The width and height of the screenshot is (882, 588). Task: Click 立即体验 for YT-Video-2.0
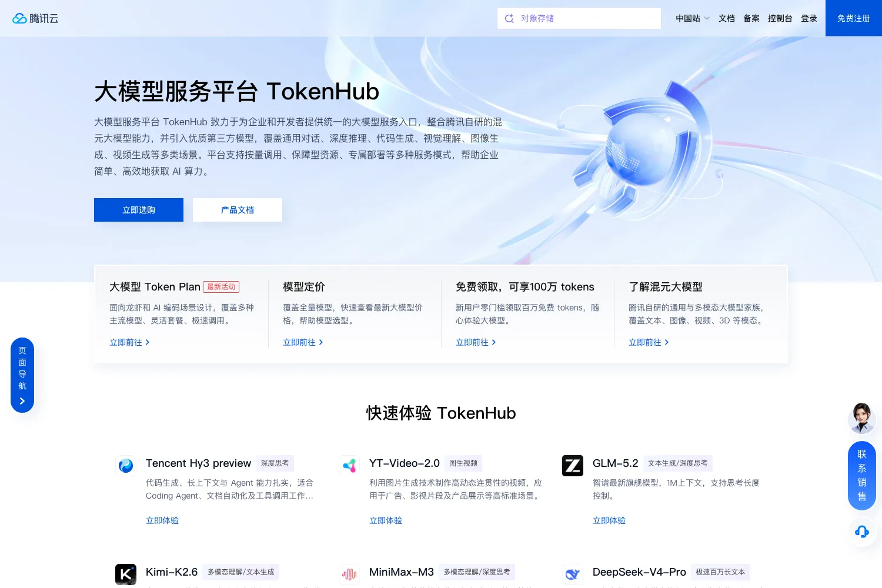386,520
